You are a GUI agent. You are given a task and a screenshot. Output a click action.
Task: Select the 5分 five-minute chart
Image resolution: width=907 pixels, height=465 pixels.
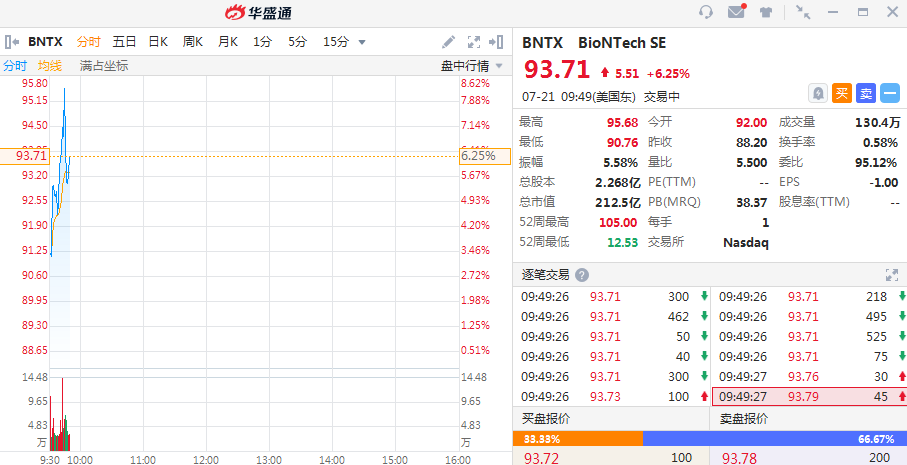tap(297, 42)
